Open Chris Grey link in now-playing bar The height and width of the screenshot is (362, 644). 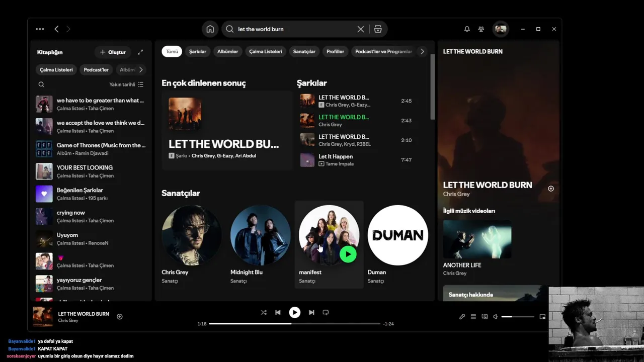click(68, 320)
